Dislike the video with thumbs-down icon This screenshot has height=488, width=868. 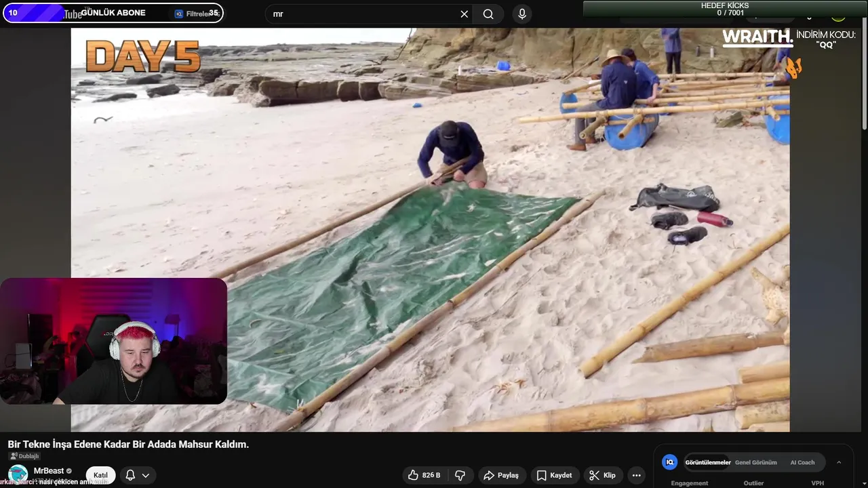460,475
